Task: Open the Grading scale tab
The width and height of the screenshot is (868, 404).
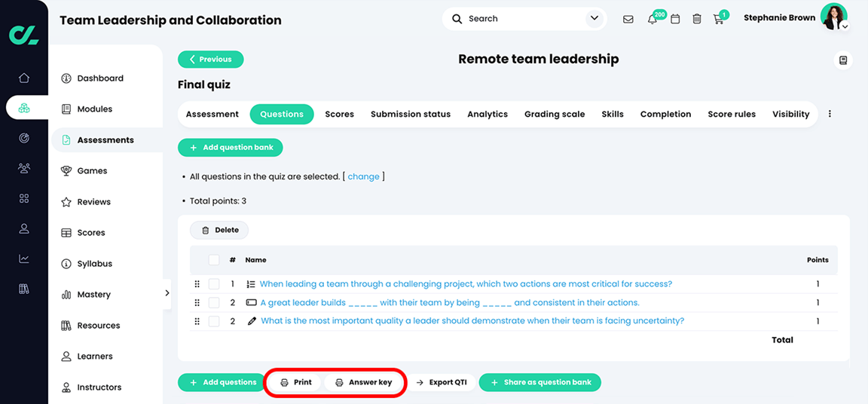Action: click(x=555, y=114)
